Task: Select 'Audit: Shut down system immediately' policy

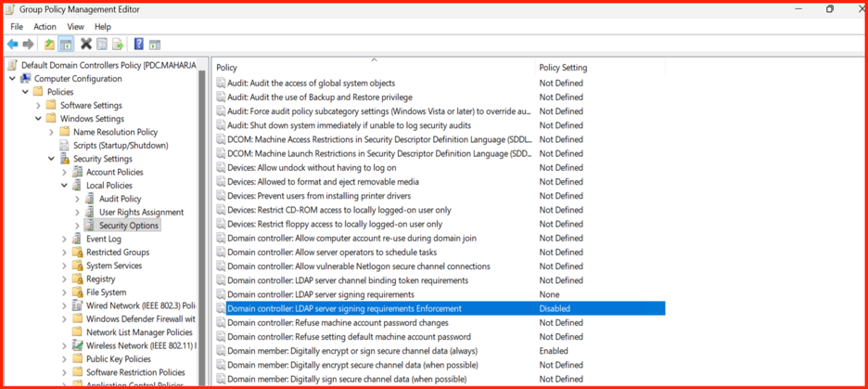Action: pyautogui.click(x=350, y=125)
